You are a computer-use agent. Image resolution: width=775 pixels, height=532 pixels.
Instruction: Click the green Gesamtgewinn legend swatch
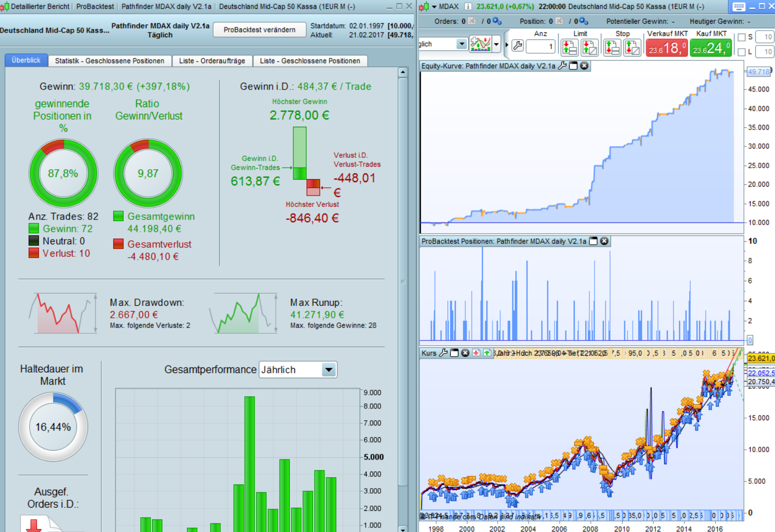pos(118,216)
